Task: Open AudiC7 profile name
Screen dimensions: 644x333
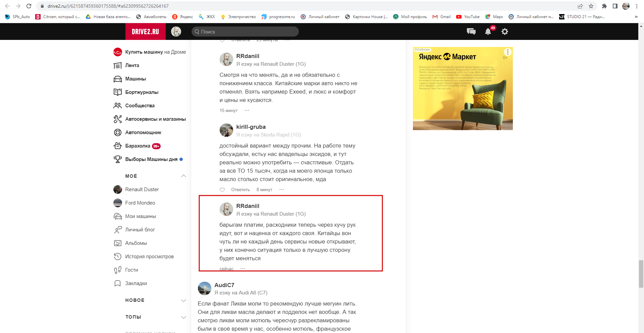Action: 224,285
